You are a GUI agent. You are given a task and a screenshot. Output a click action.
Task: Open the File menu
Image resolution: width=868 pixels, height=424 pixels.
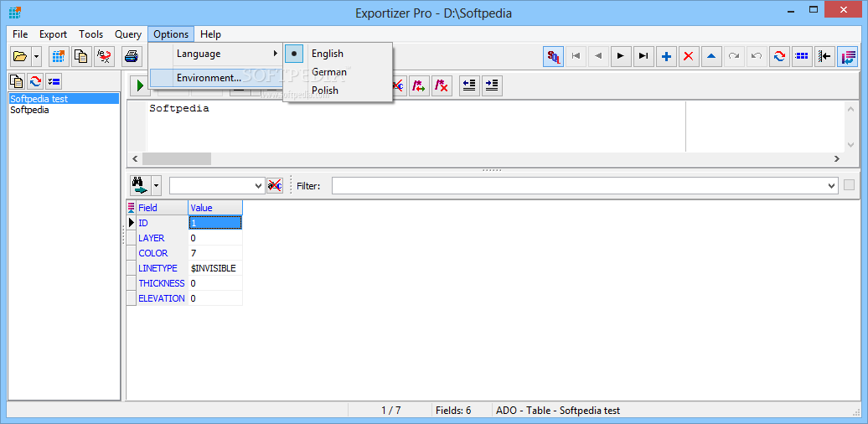coord(20,34)
